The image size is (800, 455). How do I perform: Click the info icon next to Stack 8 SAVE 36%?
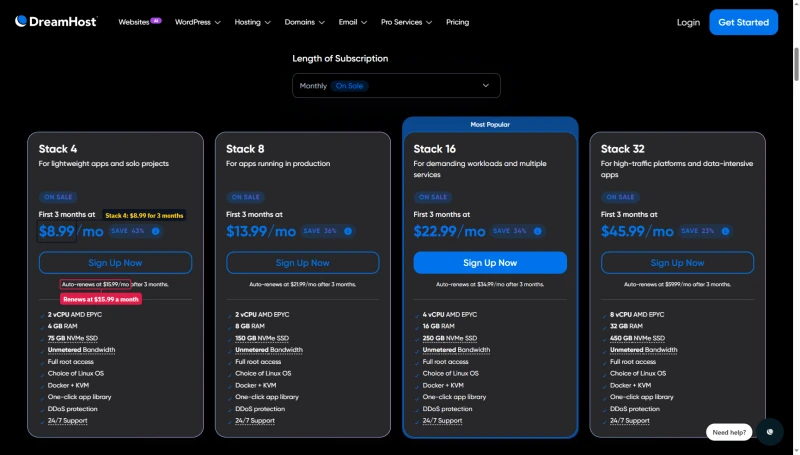[348, 231]
